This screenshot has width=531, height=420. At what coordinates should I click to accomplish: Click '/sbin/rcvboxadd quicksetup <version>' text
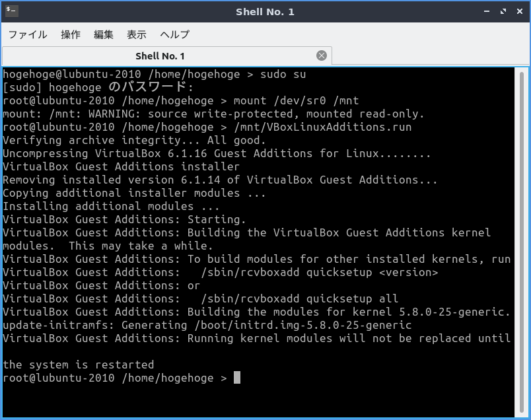tap(320, 272)
